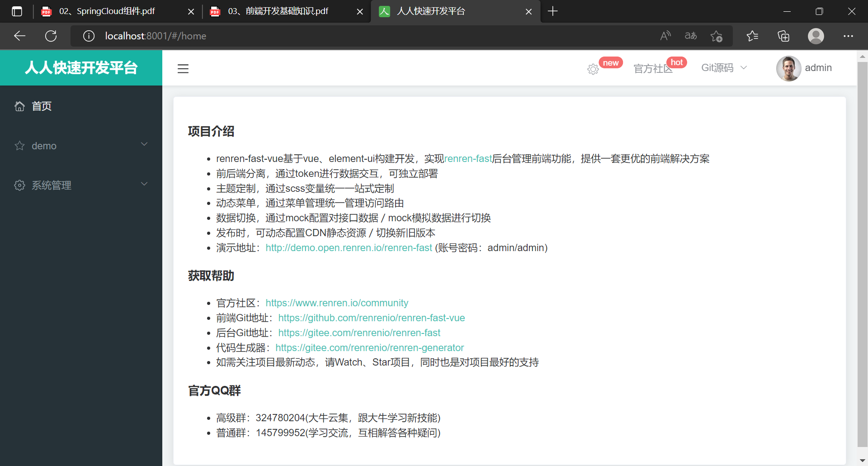Click the admin avatar picture
868x466 pixels.
[x=788, y=68]
